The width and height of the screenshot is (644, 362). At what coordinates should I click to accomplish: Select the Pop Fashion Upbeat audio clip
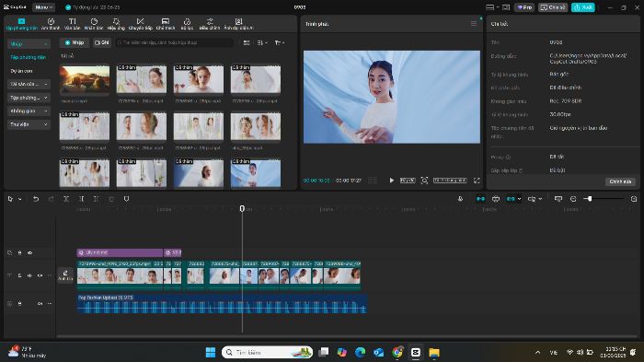[222, 304]
